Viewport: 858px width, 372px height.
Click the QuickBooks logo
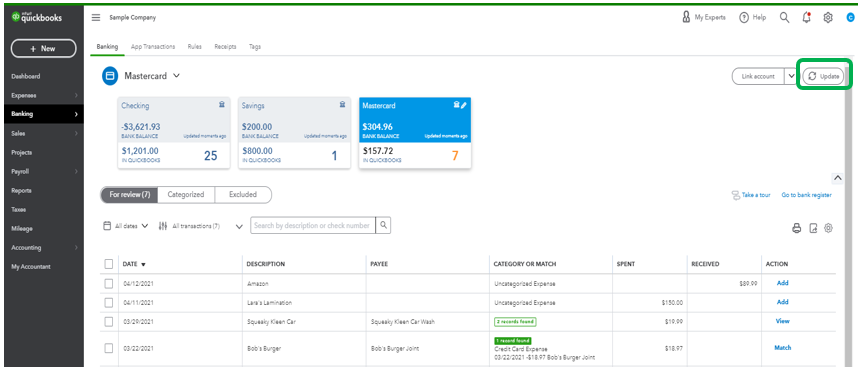pyautogui.click(x=37, y=18)
